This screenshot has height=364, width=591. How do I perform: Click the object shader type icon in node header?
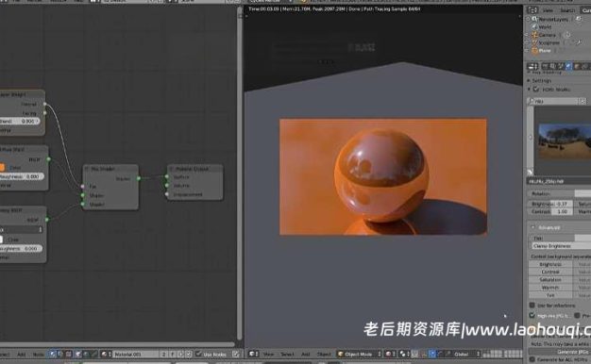(78, 354)
